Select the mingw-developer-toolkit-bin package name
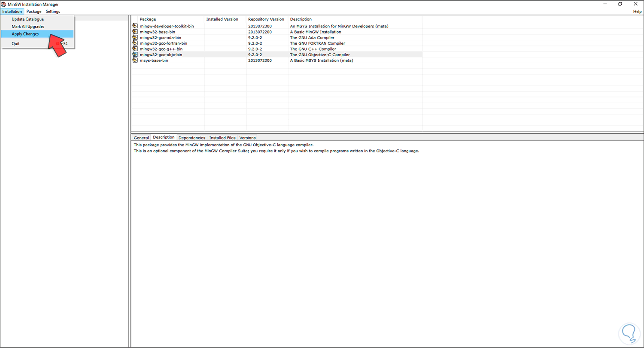Viewport: 644px width, 348px height. [x=167, y=26]
